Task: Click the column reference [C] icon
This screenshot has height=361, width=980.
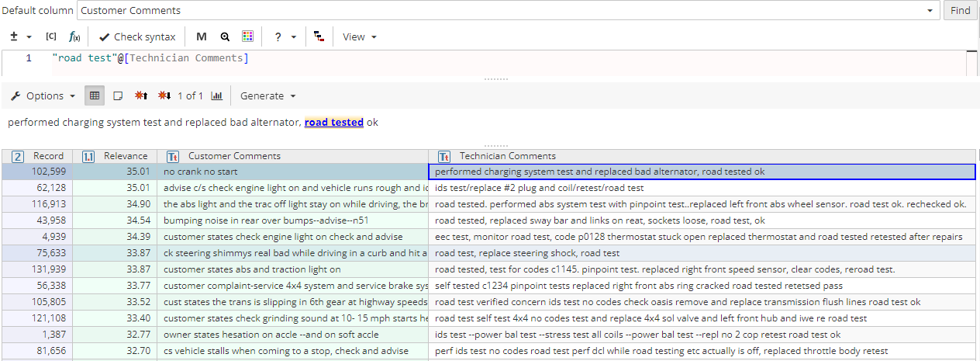Action: (51, 36)
